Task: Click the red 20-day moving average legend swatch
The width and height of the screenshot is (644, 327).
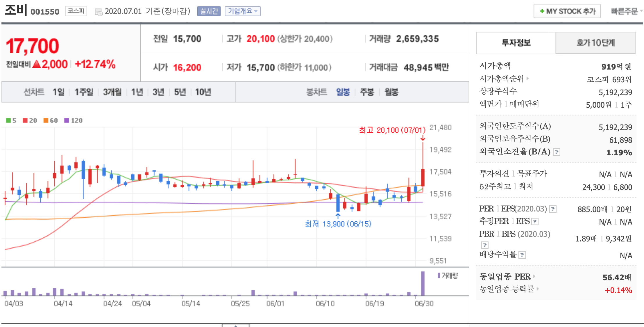Action: 25,120
